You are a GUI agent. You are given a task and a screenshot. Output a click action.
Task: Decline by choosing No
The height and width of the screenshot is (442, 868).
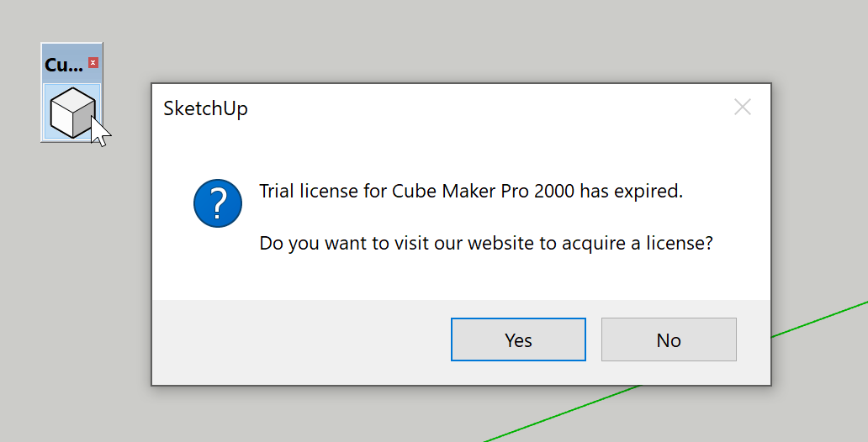[669, 339]
